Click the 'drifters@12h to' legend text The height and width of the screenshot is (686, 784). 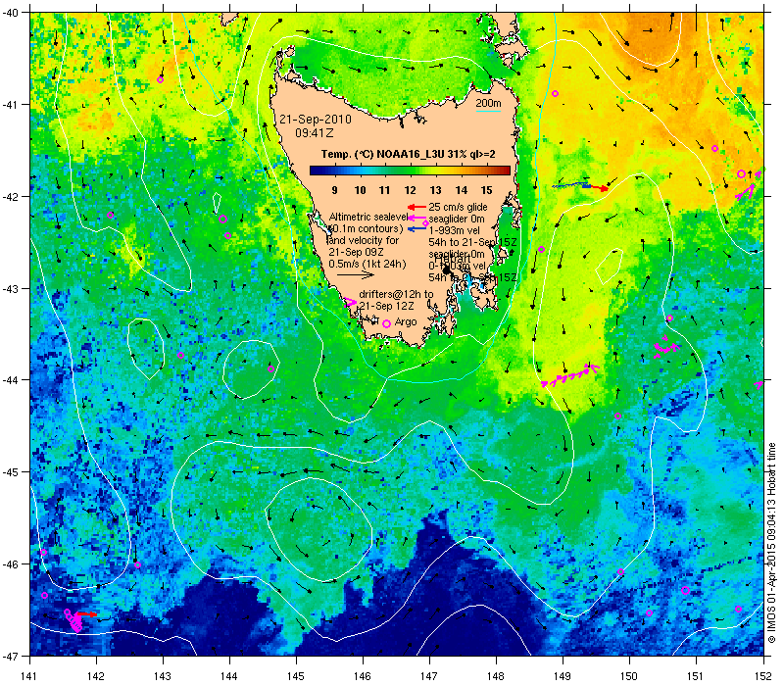(x=396, y=295)
